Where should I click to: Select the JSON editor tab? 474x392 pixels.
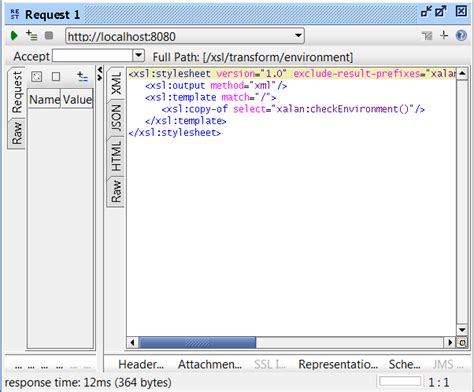click(116, 118)
